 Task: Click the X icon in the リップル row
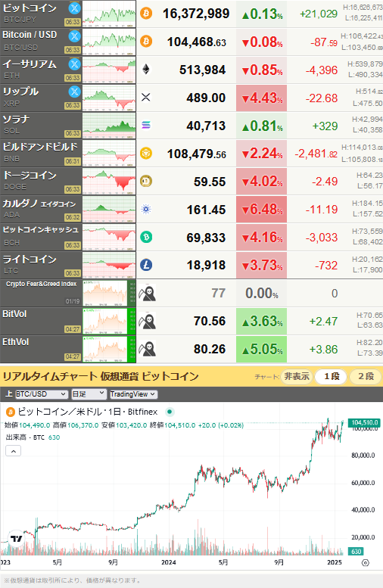(x=75, y=92)
